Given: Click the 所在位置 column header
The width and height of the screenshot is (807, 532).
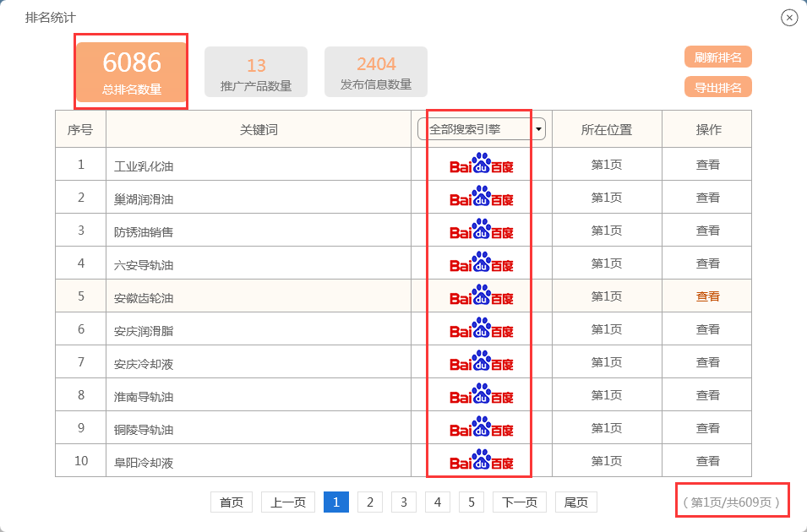Looking at the screenshot, I should click(x=607, y=130).
